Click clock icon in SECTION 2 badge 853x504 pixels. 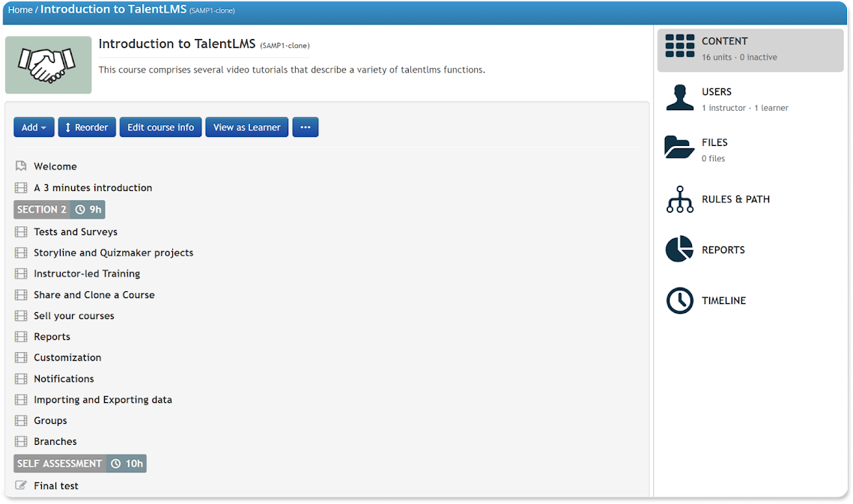coord(80,210)
